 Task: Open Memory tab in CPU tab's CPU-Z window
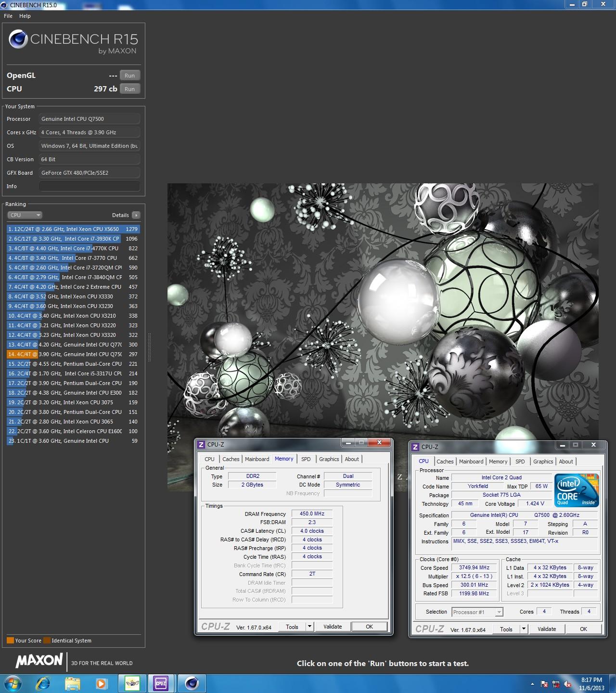(x=498, y=462)
